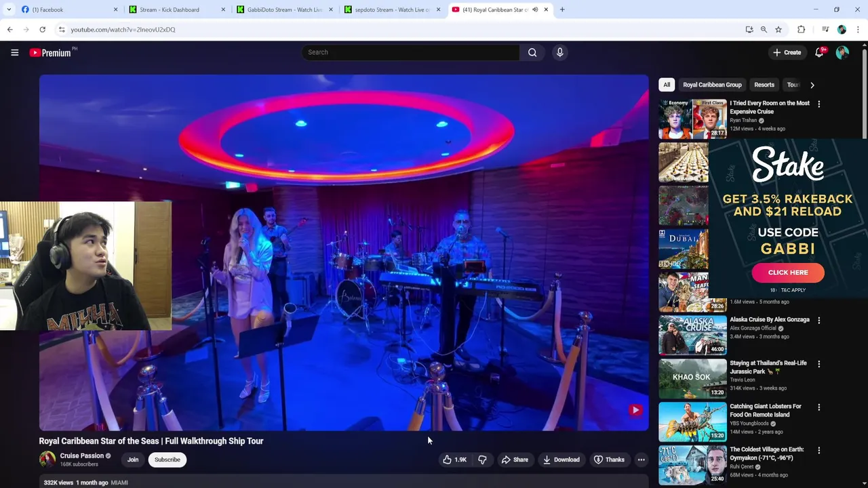Open Most Expensive Cruise video thumbnail

(x=692, y=119)
